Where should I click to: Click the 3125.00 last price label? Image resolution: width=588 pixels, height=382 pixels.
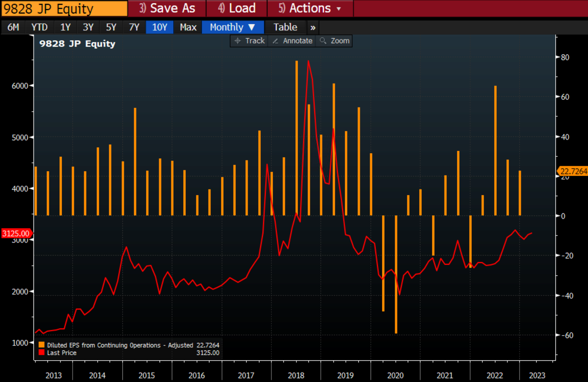[16, 234]
